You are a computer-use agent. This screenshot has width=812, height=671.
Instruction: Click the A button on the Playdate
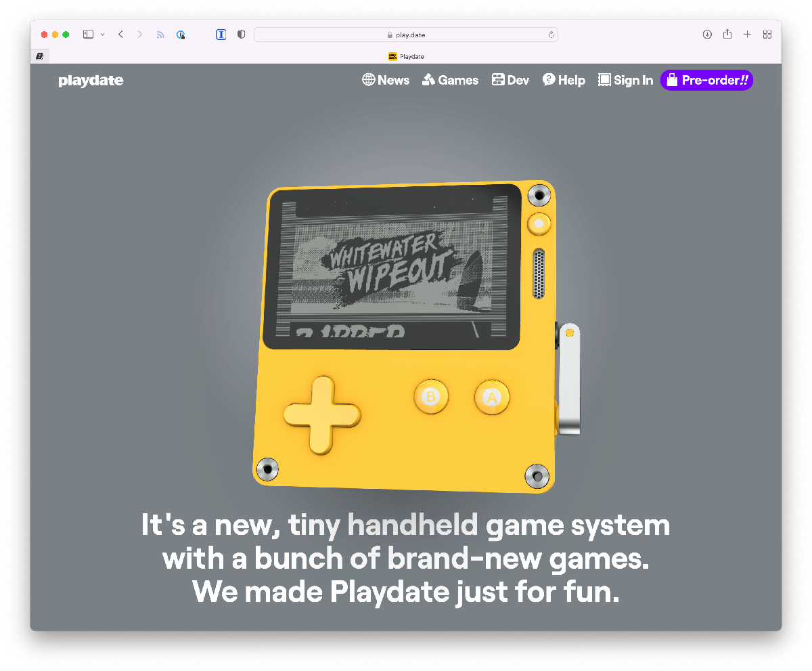click(492, 397)
